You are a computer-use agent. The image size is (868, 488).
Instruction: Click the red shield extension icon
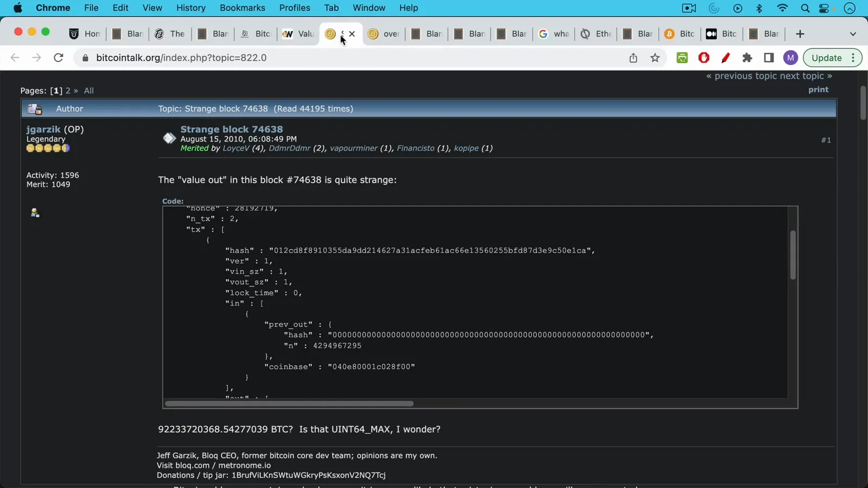(x=704, y=57)
